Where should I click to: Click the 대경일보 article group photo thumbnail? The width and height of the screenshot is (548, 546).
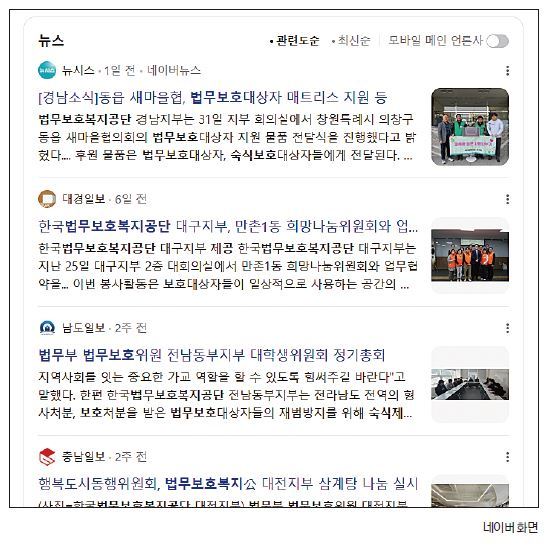click(470, 256)
